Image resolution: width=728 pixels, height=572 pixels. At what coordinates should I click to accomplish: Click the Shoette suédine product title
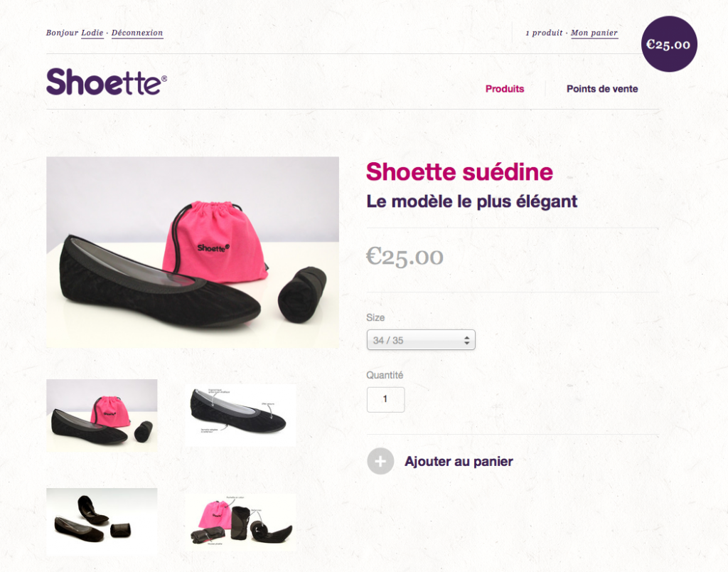click(459, 172)
